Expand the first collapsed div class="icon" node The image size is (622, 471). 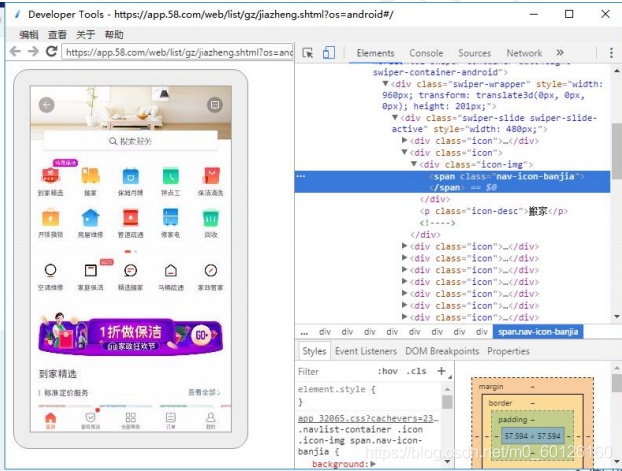pyautogui.click(x=405, y=141)
